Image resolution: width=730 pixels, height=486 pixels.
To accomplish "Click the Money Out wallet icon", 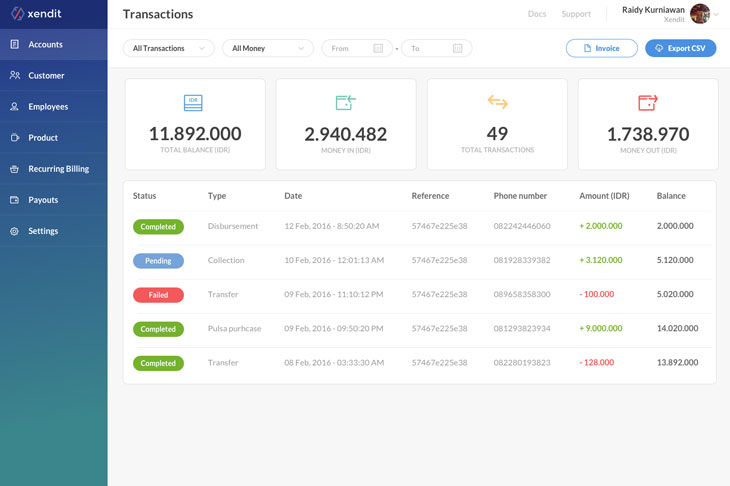I will 648,103.
